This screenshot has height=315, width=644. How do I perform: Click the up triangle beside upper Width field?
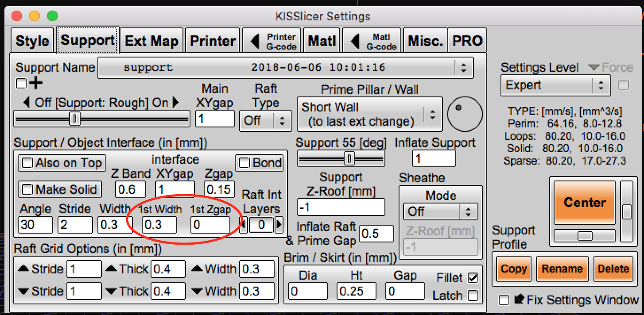(197, 269)
